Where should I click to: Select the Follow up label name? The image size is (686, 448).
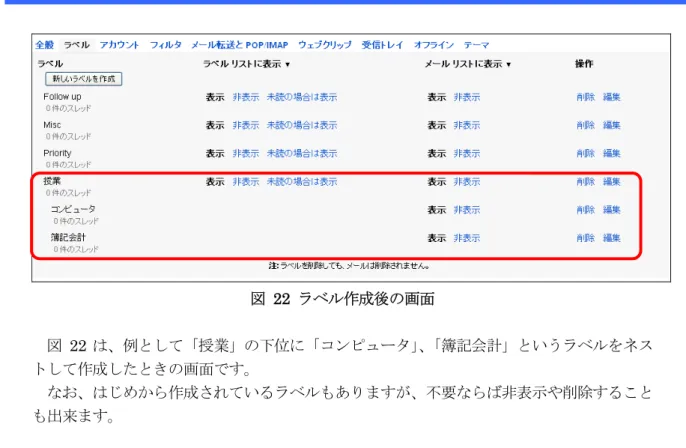click(62, 97)
